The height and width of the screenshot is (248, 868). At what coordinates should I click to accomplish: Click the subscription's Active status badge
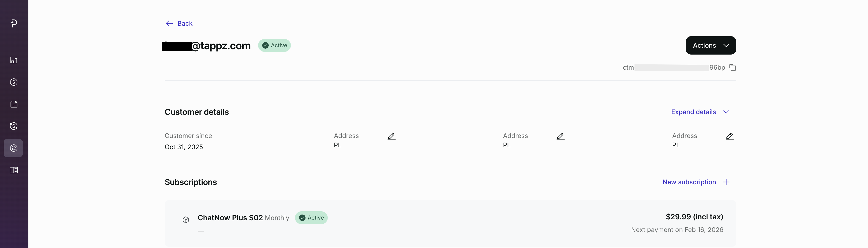(x=311, y=218)
